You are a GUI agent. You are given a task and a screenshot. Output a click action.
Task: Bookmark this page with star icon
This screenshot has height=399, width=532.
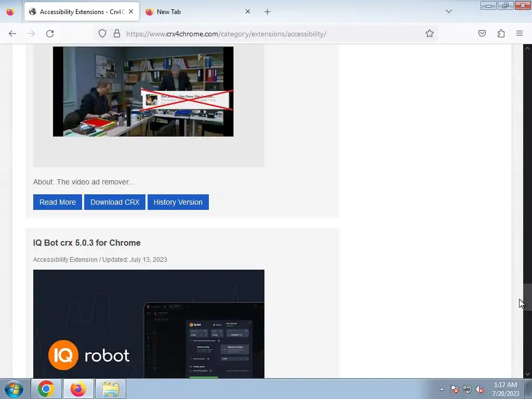coord(430,34)
